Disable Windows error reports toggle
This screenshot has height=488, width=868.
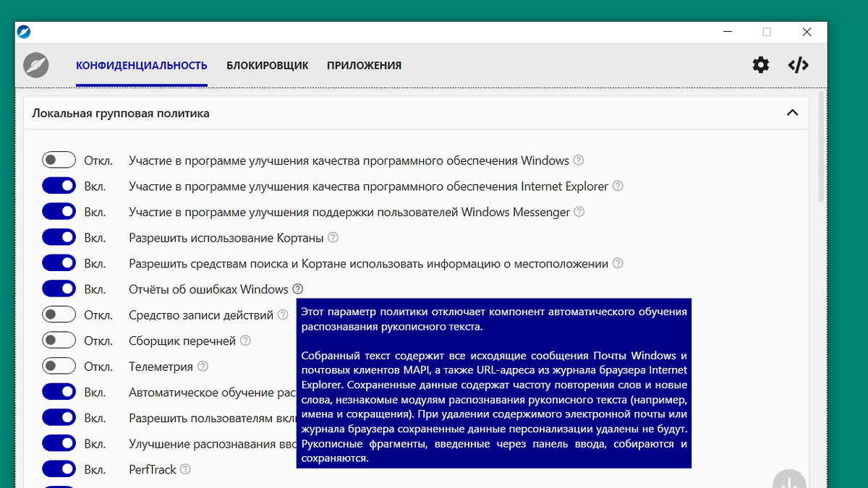[x=59, y=289]
